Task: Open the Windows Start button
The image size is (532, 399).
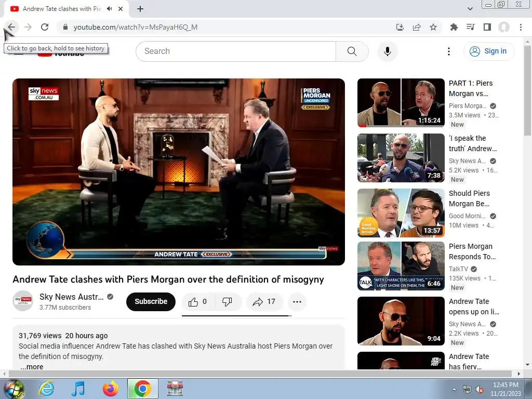Action: coord(14,389)
